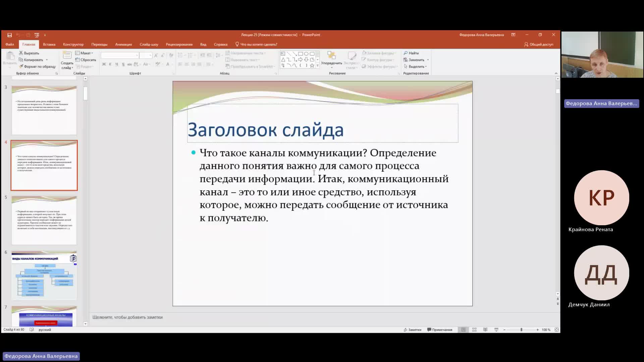
Task: Open ribbon display options icon
Action: click(x=513, y=35)
